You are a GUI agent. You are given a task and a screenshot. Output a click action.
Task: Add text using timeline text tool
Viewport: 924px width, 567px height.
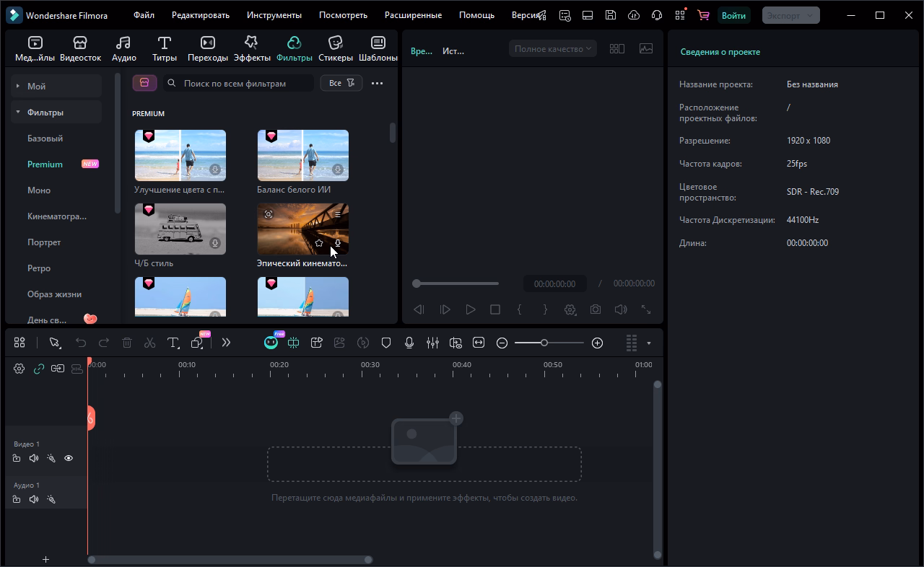coord(173,343)
